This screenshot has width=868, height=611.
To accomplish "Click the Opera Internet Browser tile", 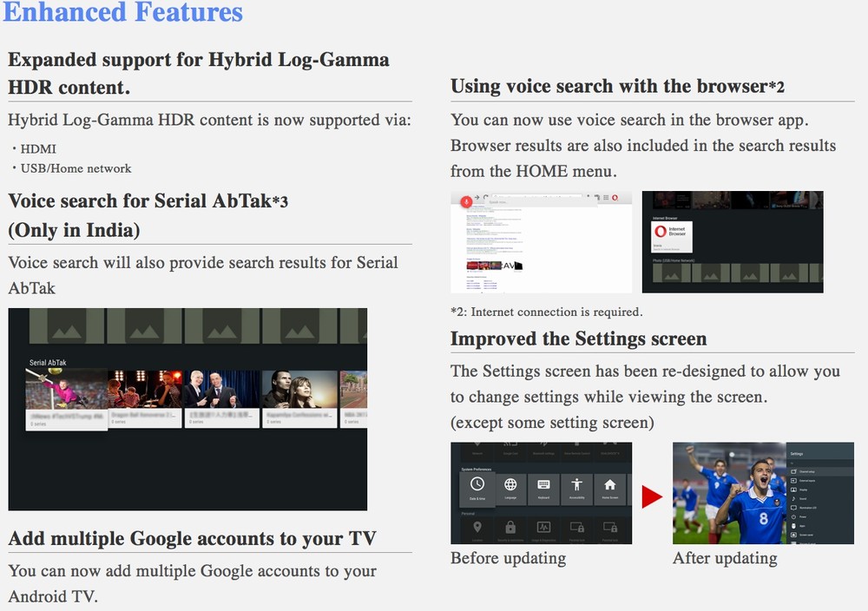I will [x=671, y=233].
